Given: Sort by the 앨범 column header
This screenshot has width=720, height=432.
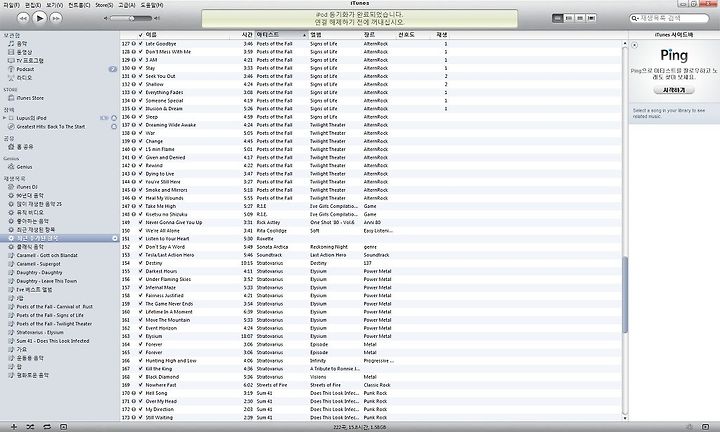Looking at the screenshot, I should [x=335, y=35].
